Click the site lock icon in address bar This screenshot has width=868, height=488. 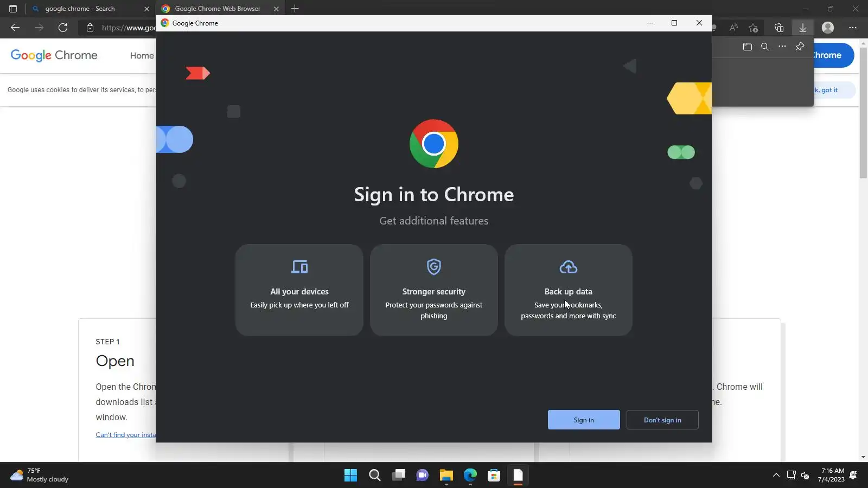[x=90, y=28]
